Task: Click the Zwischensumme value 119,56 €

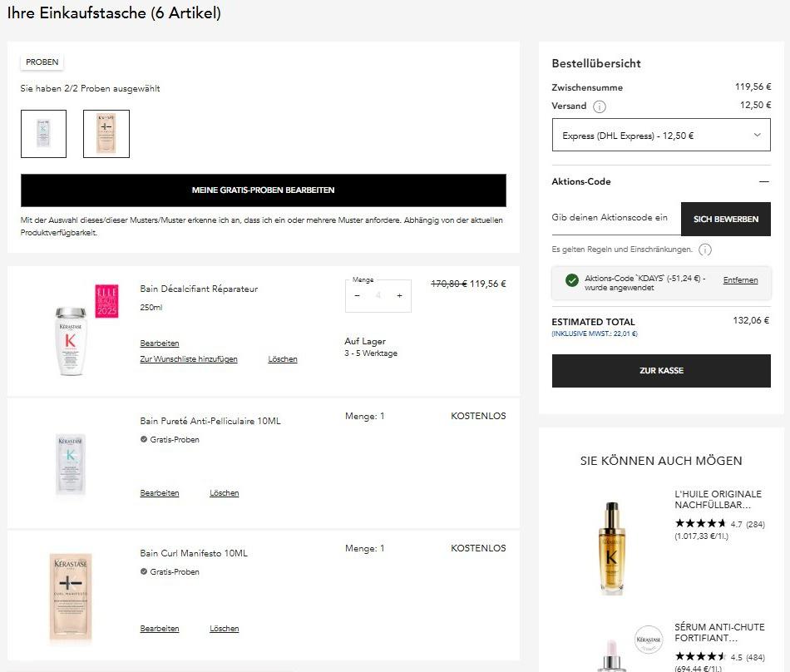Action: pos(753,86)
